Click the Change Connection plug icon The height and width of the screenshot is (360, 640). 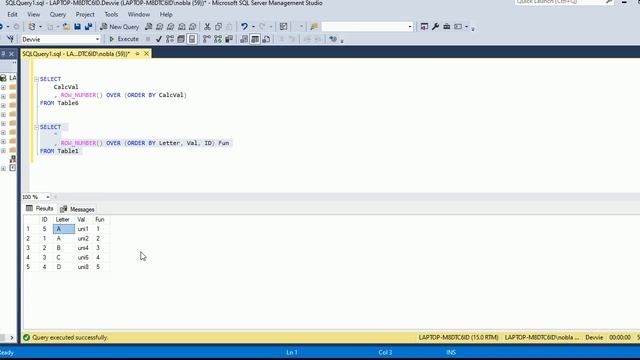(x=10, y=39)
